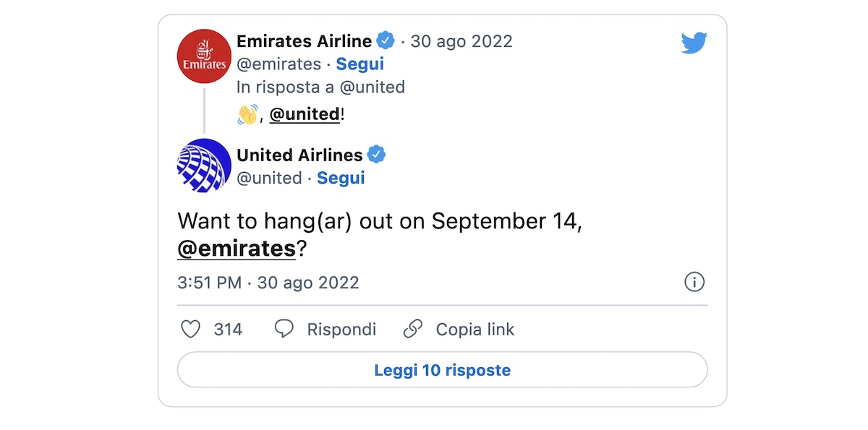Click the Twitter bird logo
This screenshot has height=430, width=868.
pyautogui.click(x=694, y=42)
